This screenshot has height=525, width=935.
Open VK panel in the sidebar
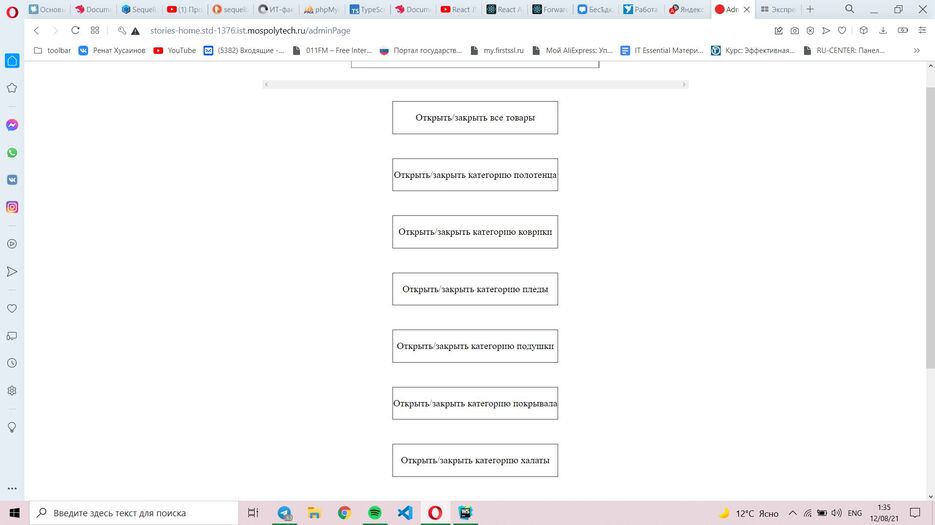click(x=12, y=180)
